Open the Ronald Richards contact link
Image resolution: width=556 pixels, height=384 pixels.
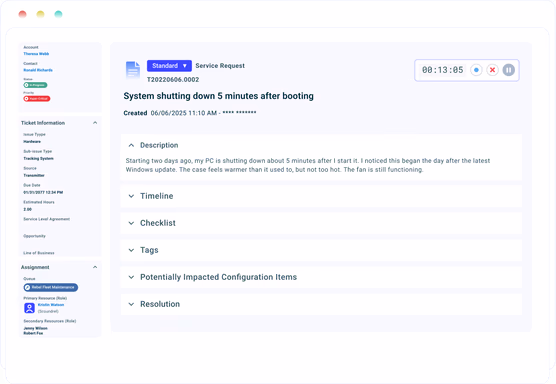(38, 70)
